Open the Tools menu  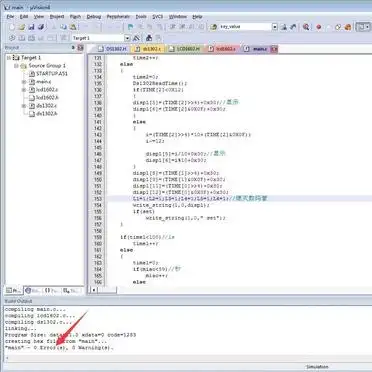[141, 16]
